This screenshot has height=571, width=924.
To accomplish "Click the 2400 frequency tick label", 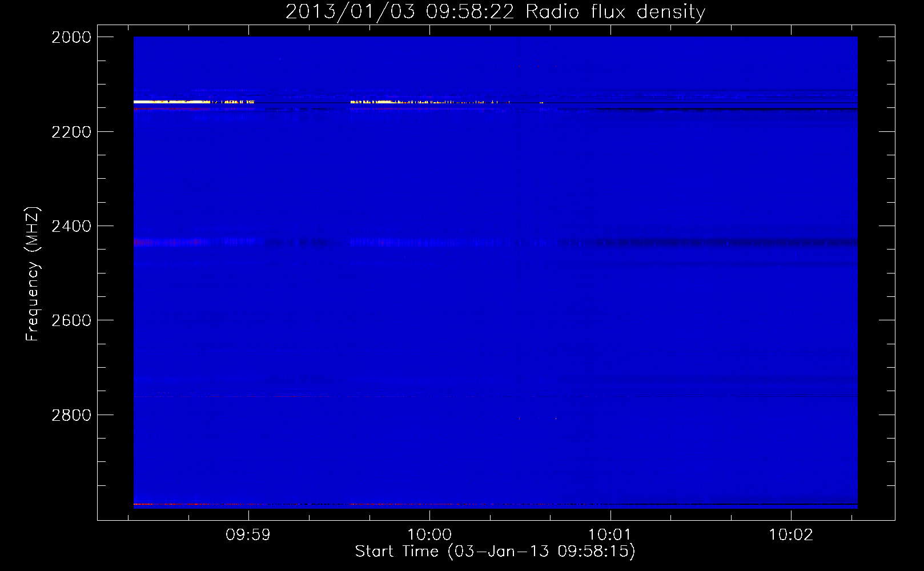I will point(71,226).
